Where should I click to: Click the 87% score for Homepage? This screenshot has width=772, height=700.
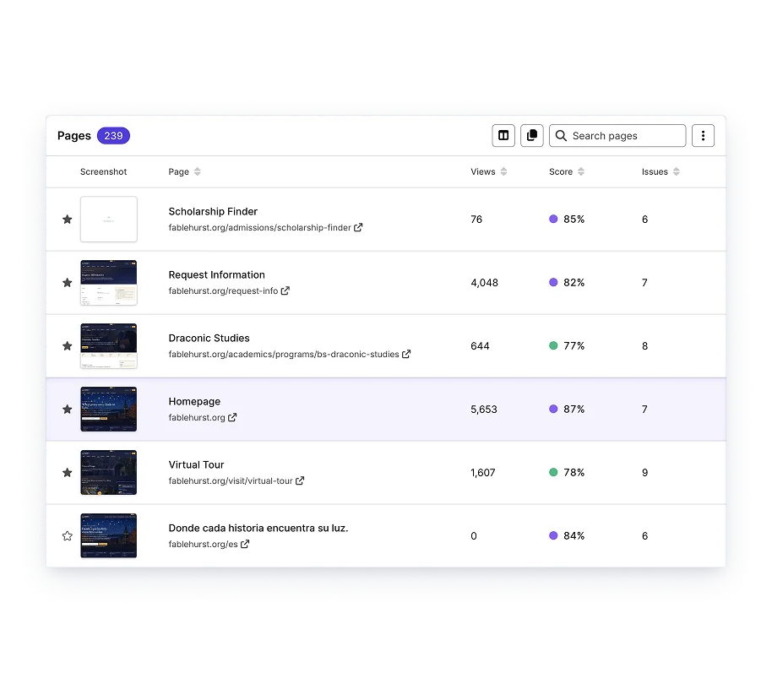574,409
